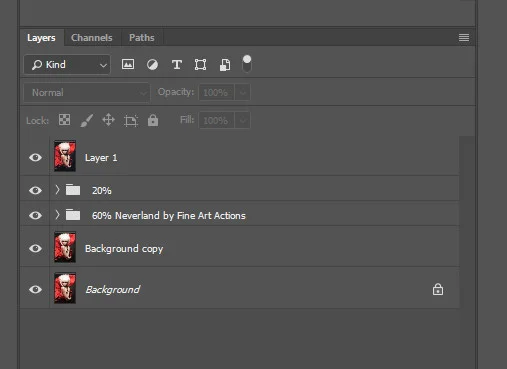Open the Kind filter dropdown
The width and height of the screenshot is (507, 369).
(x=67, y=65)
